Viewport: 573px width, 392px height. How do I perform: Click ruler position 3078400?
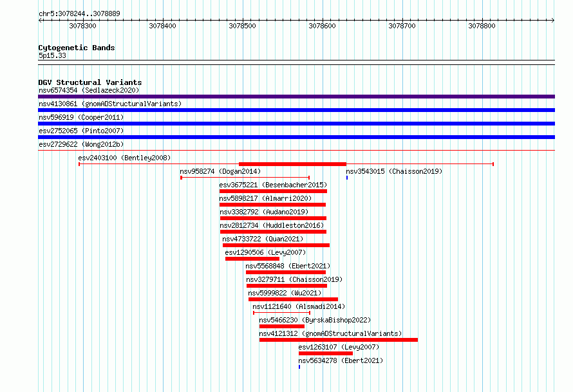[x=163, y=26]
